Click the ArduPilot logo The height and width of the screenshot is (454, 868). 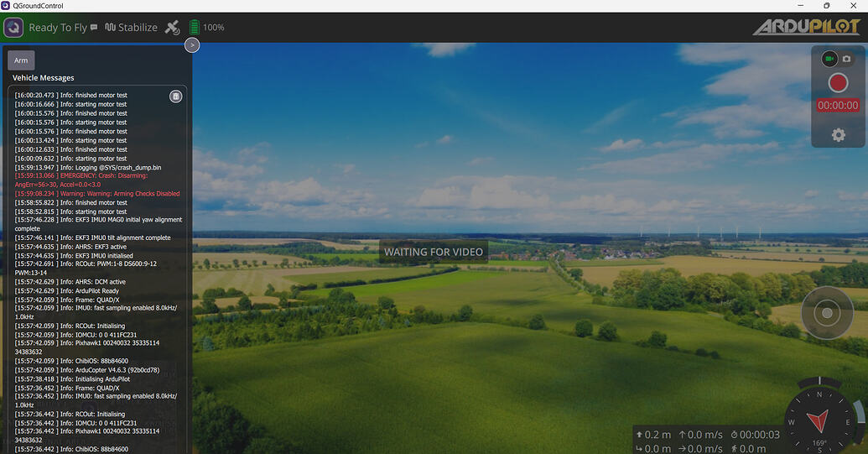click(x=806, y=27)
